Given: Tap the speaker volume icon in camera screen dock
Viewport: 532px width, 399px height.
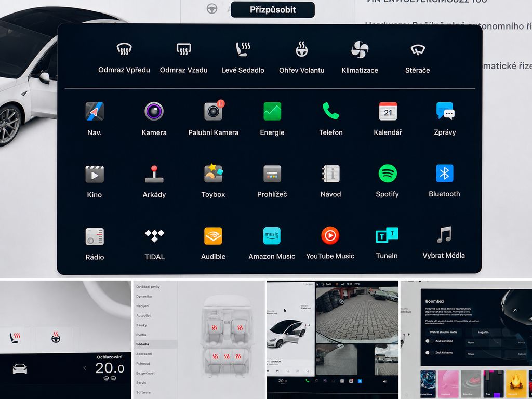Looking at the screenshot, I should pyautogui.click(x=384, y=381).
